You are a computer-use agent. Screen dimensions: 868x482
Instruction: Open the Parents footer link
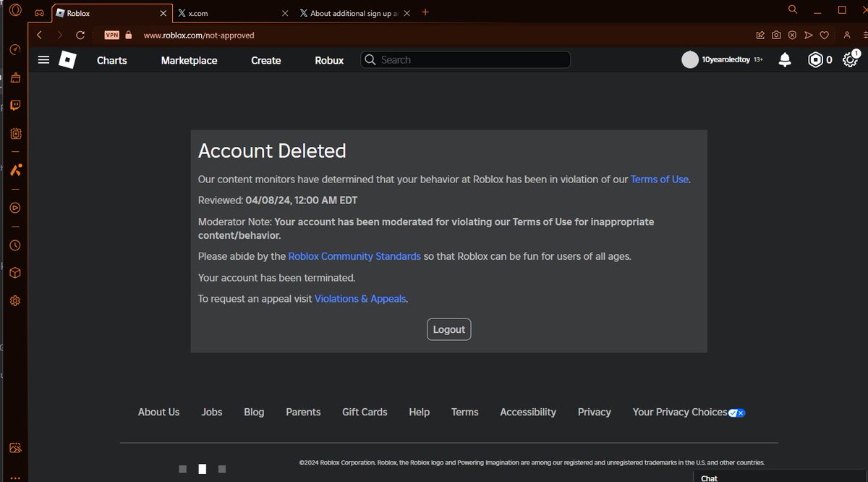[303, 412]
